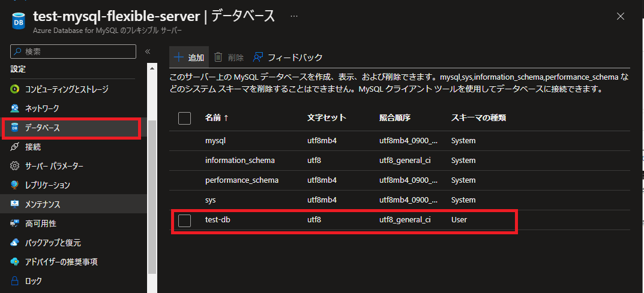
Task: Click the ネットワーク globe icon
Action: pos(15,108)
